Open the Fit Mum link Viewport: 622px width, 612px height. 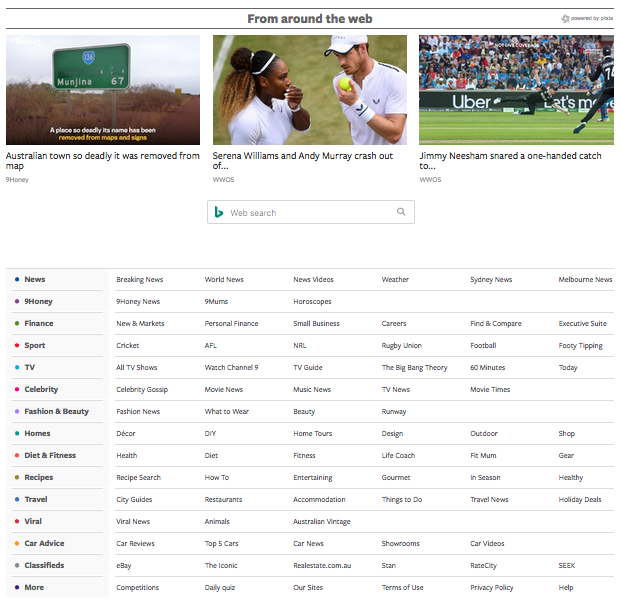click(x=483, y=456)
